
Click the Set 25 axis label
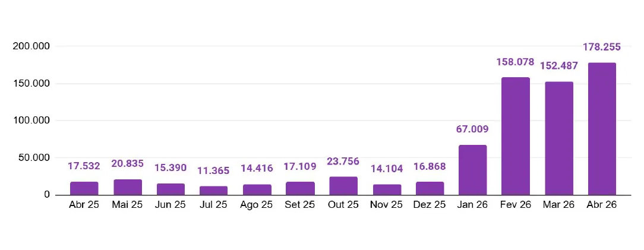(300, 205)
